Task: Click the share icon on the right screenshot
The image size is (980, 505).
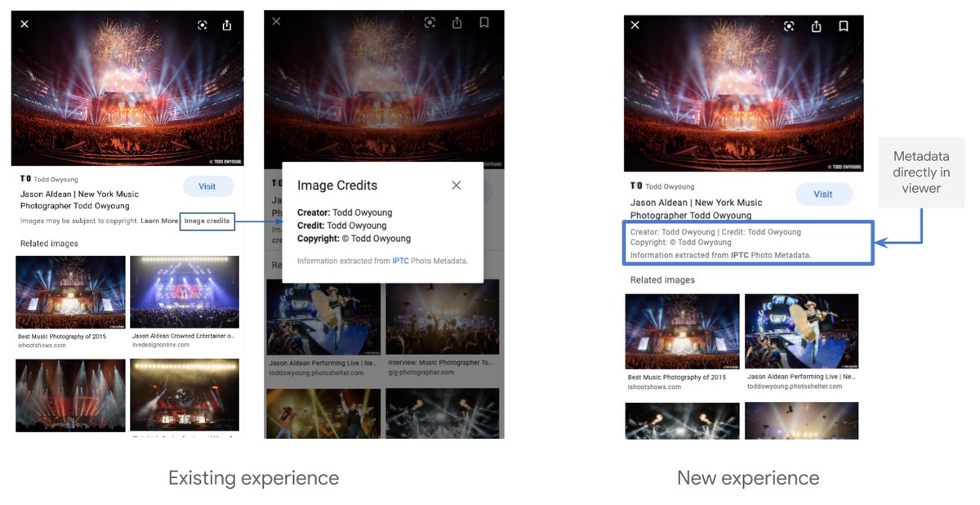Action: (x=815, y=26)
